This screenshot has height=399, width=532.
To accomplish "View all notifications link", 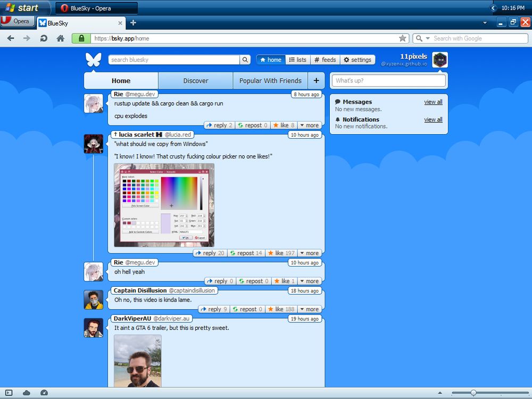I will point(433,119).
